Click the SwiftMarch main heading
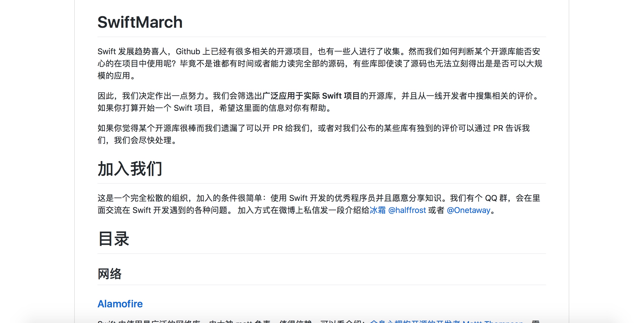The image size is (644, 323). point(140,22)
